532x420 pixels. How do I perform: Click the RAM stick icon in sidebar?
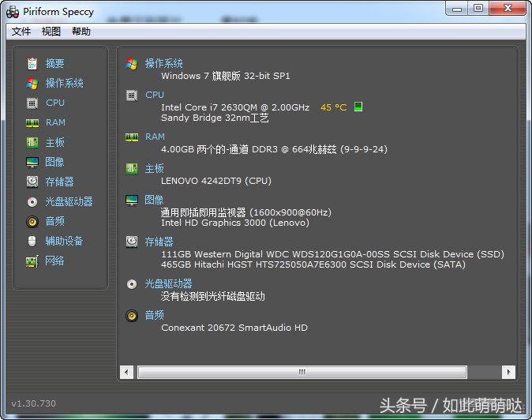(32, 123)
